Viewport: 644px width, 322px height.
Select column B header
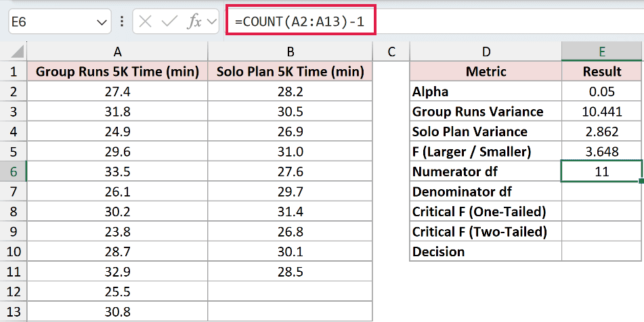coord(291,52)
